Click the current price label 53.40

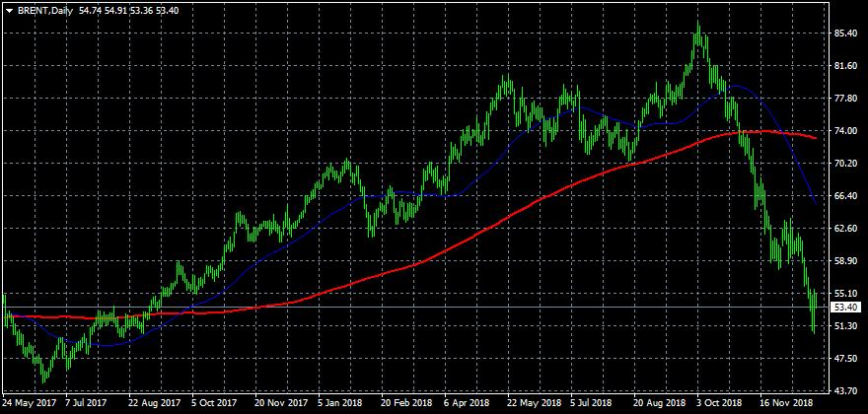coord(842,308)
